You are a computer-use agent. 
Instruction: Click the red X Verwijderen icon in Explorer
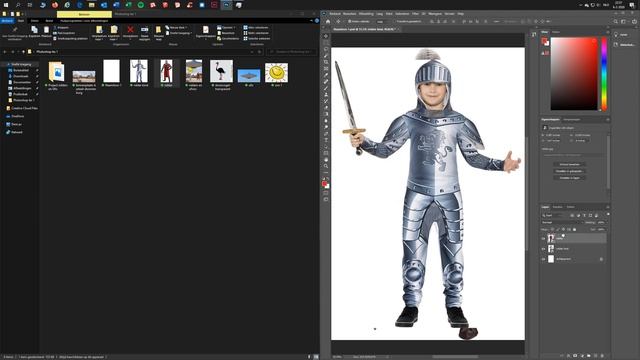point(130,29)
